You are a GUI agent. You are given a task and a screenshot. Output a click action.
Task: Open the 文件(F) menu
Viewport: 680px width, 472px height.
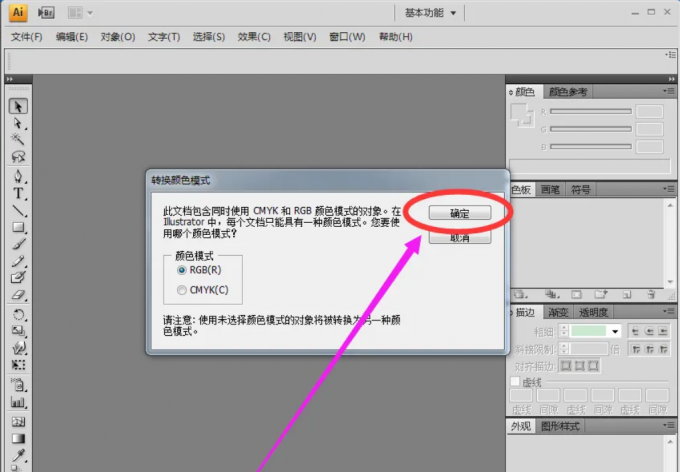[26, 37]
